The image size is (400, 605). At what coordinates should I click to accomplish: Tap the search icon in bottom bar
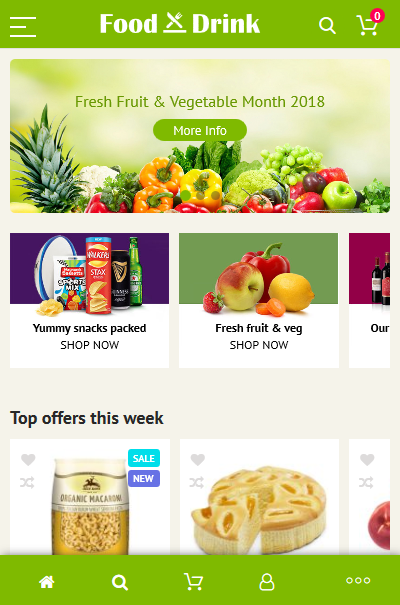[120, 582]
